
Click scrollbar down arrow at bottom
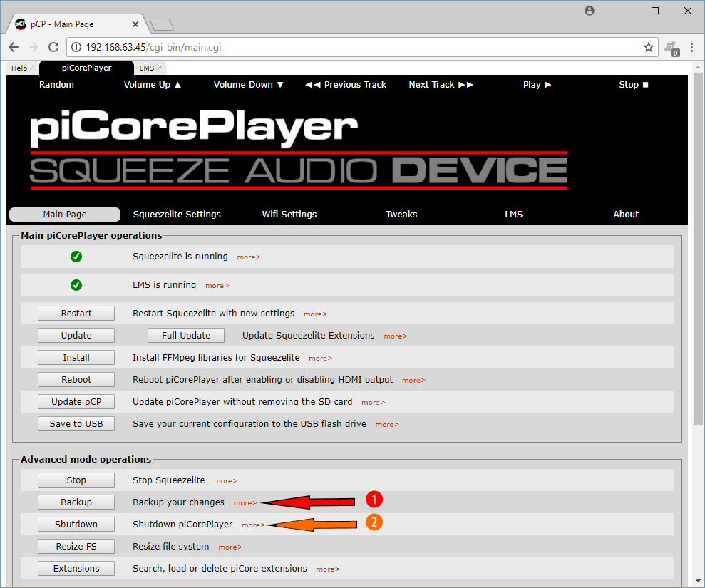point(698,580)
